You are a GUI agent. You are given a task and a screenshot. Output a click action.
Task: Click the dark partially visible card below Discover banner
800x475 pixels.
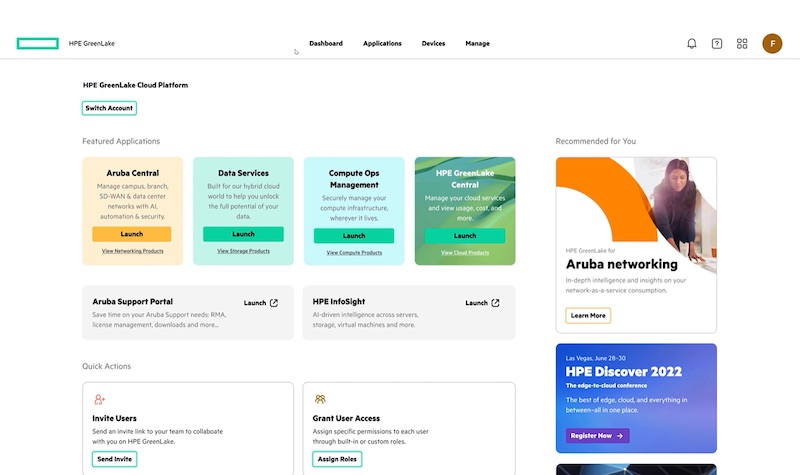click(x=636, y=469)
